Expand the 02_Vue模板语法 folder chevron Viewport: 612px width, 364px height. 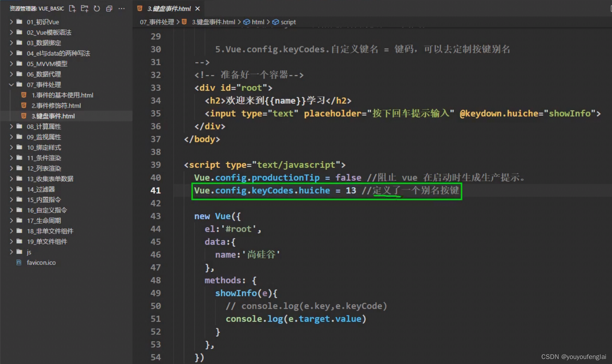point(11,32)
